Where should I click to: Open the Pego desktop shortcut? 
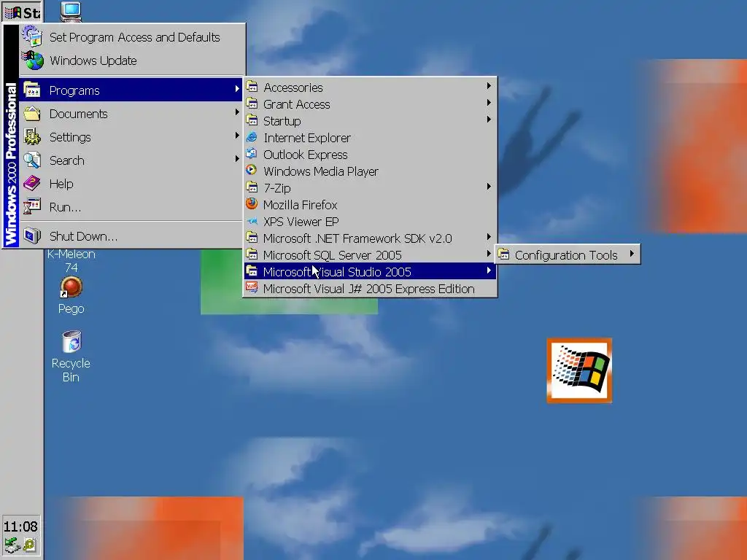pos(71,295)
